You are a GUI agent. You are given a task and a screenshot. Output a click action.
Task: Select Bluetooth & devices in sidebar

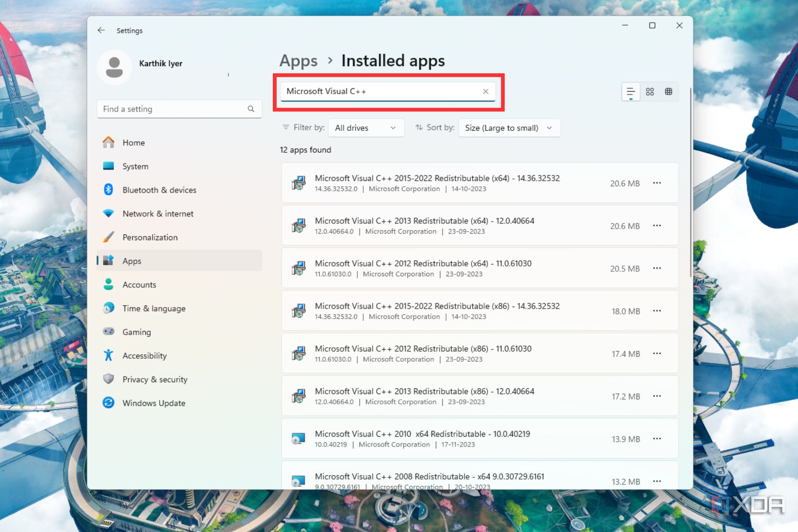159,190
